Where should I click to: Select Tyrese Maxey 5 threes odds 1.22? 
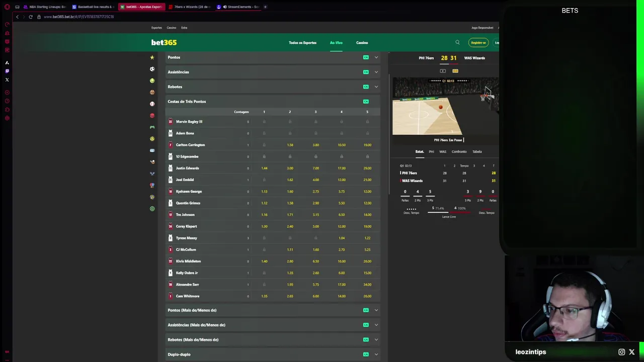tap(367, 238)
